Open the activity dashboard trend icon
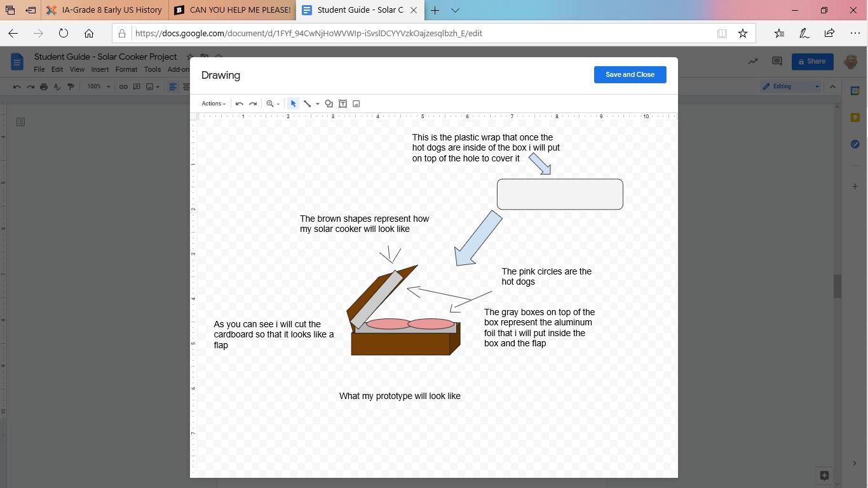Screen dimensions: 868x488 click(x=753, y=62)
